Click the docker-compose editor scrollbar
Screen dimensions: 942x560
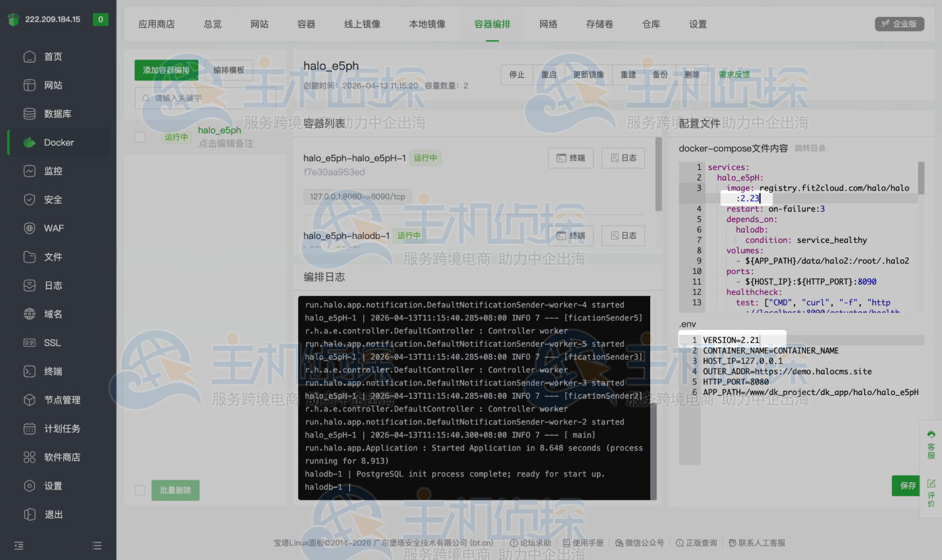point(921,178)
